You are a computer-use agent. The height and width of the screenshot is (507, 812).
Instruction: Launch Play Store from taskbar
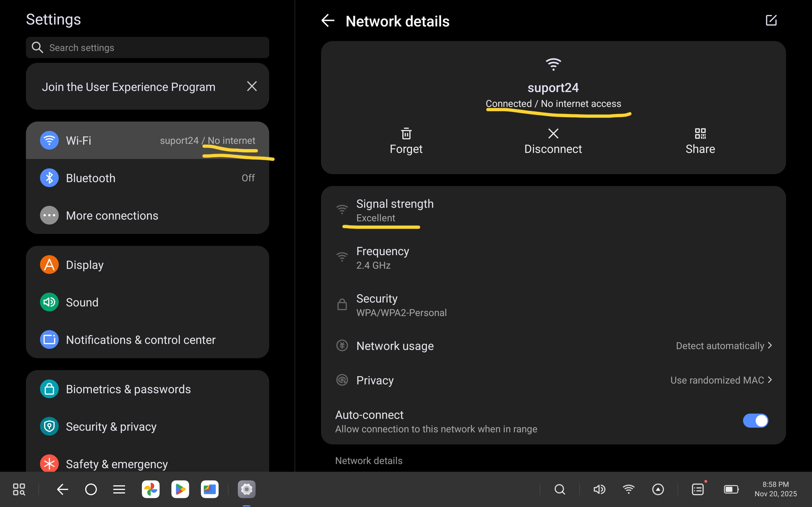click(x=180, y=489)
